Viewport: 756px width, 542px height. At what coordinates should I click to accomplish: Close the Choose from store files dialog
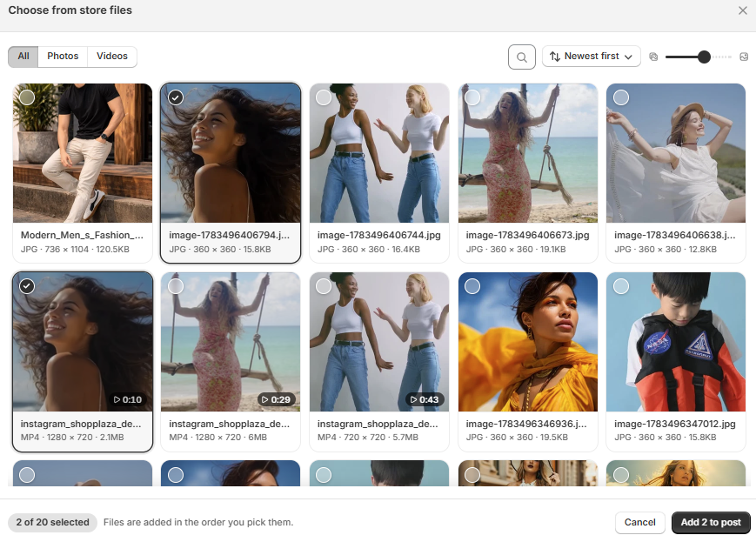tap(742, 10)
